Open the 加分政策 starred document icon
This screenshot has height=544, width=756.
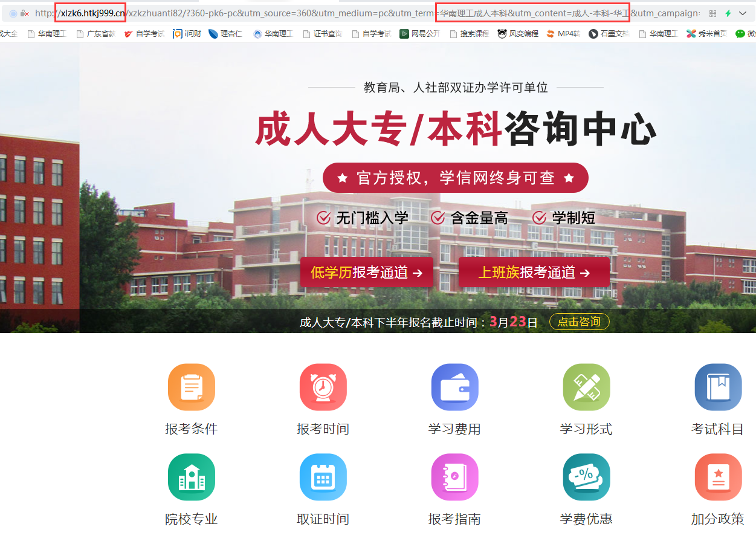pos(718,478)
